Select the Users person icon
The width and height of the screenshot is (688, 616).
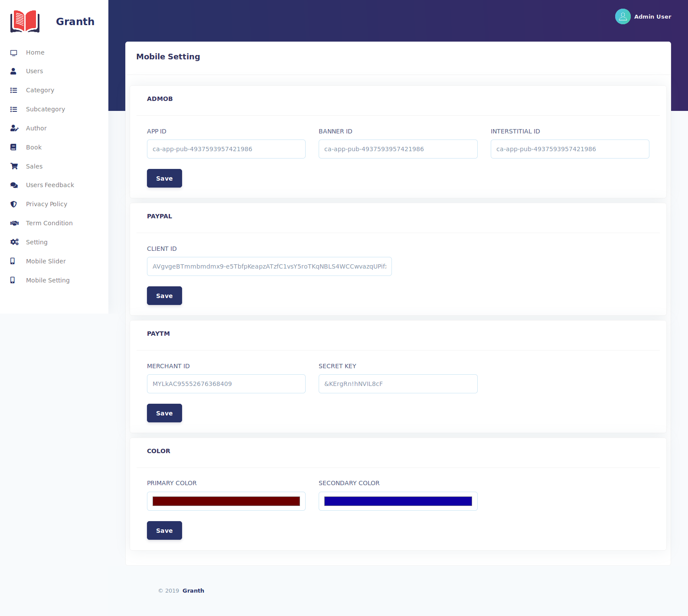[x=13, y=71]
